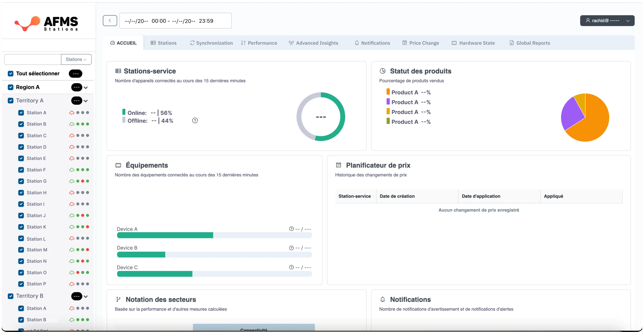Click the date range input field
The height and width of the screenshot is (332, 644).
pos(175,21)
